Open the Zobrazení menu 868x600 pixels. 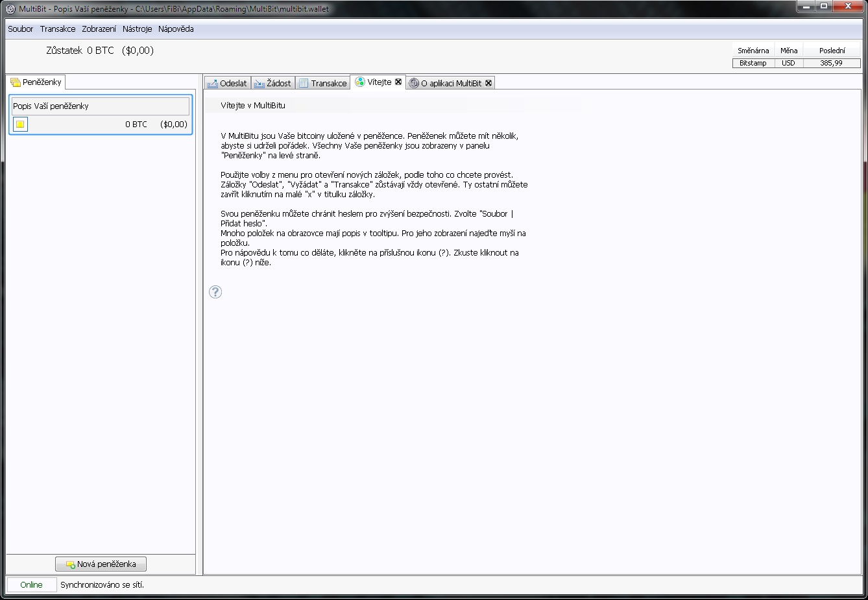point(99,29)
